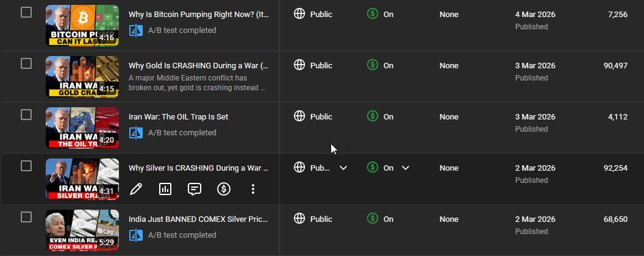Click A/B test completed on India COMEX video
The width and height of the screenshot is (644, 256).
182,235
